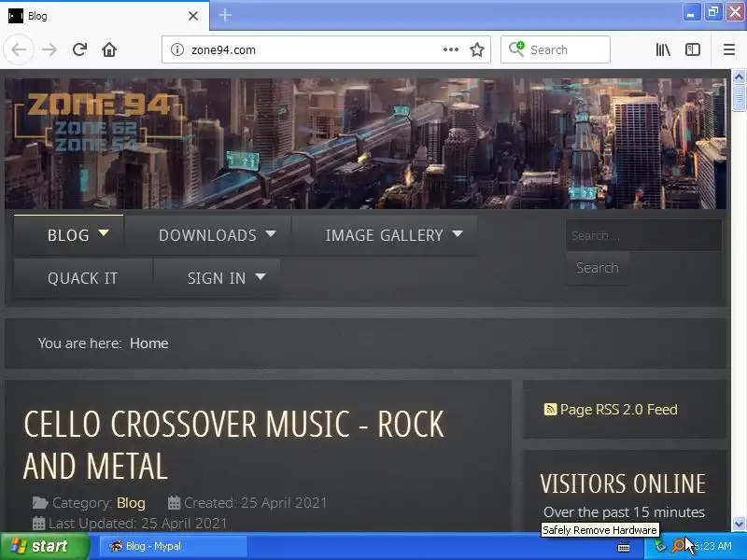Click the RSS feed orange icon

point(550,410)
